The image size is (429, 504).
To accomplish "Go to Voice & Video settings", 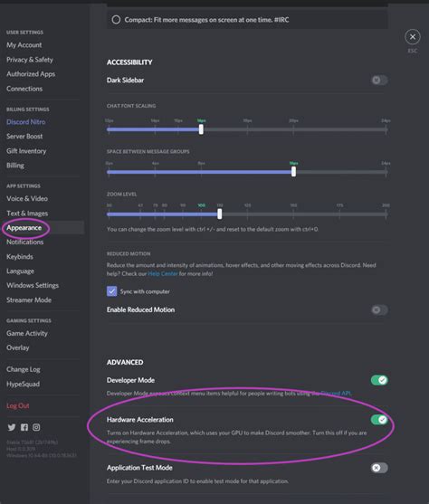I will pyautogui.click(x=27, y=199).
